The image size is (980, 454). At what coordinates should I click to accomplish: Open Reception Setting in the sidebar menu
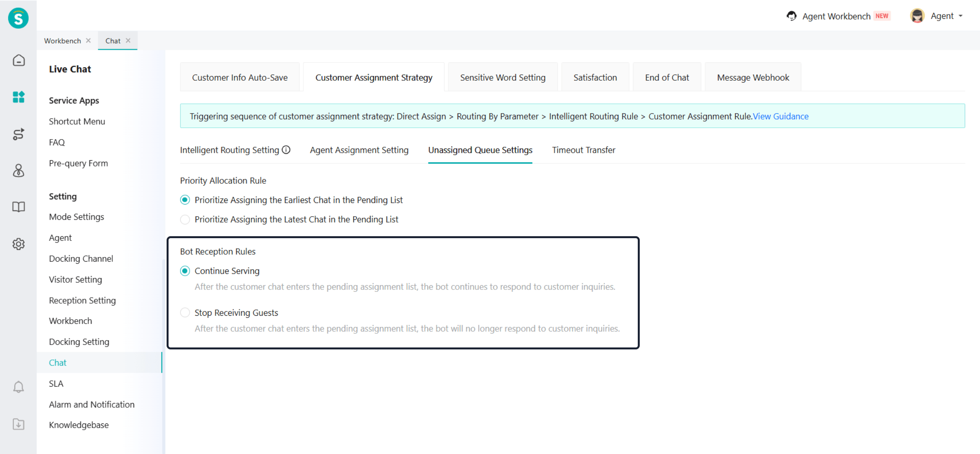click(x=82, y=300)
